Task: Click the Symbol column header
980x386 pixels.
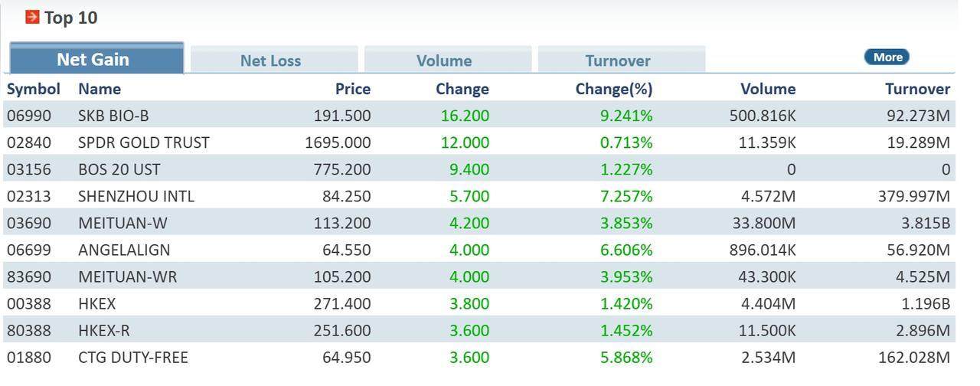Action: [x=33, y=89]
